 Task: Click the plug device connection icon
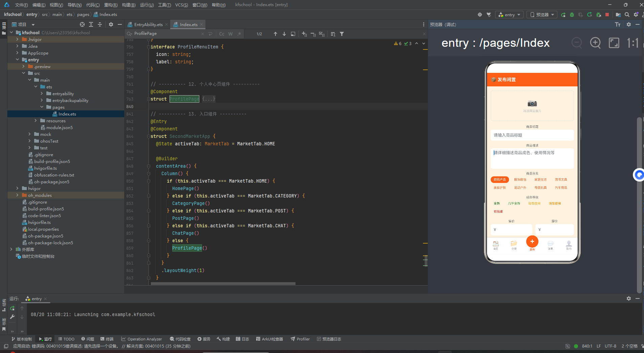[x=489, y=15]
